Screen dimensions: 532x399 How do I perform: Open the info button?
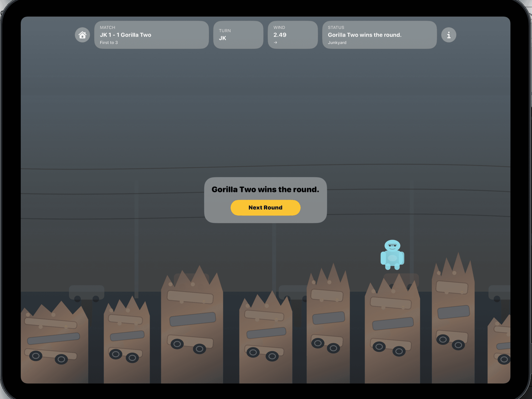coord(448,35)
